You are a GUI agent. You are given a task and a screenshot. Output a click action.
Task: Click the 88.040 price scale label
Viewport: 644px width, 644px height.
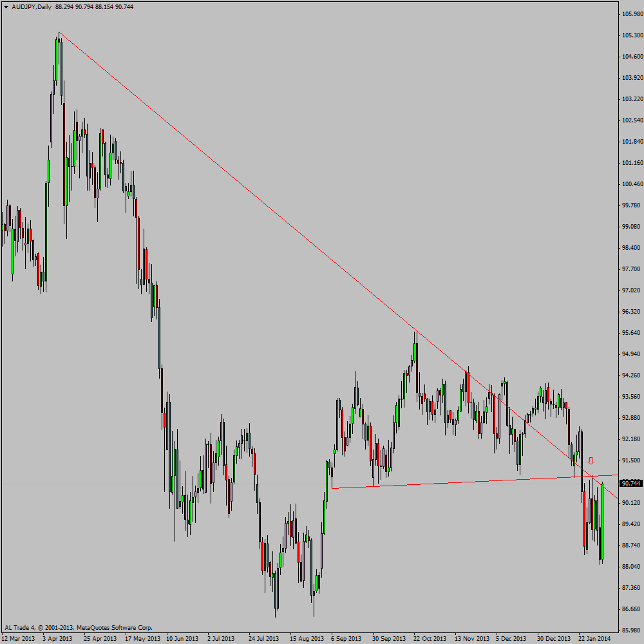pos(632,567)
